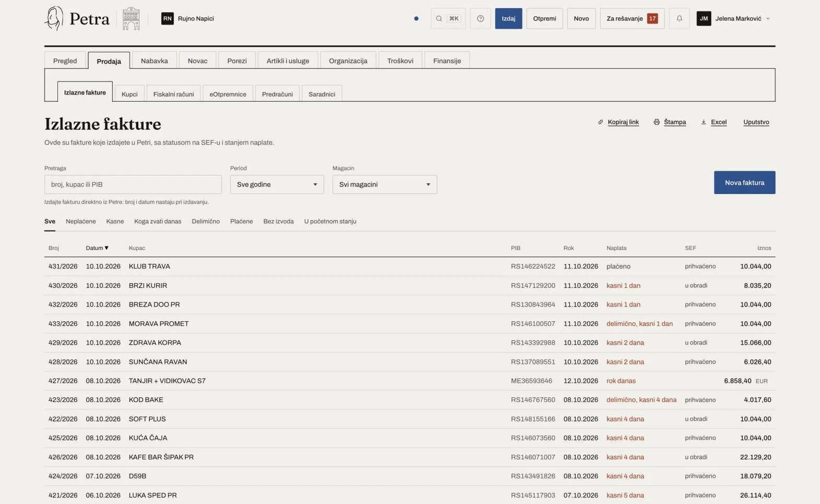Open invoice 427/2026 TANJIR + VIDIKOVAC S7

409,381
